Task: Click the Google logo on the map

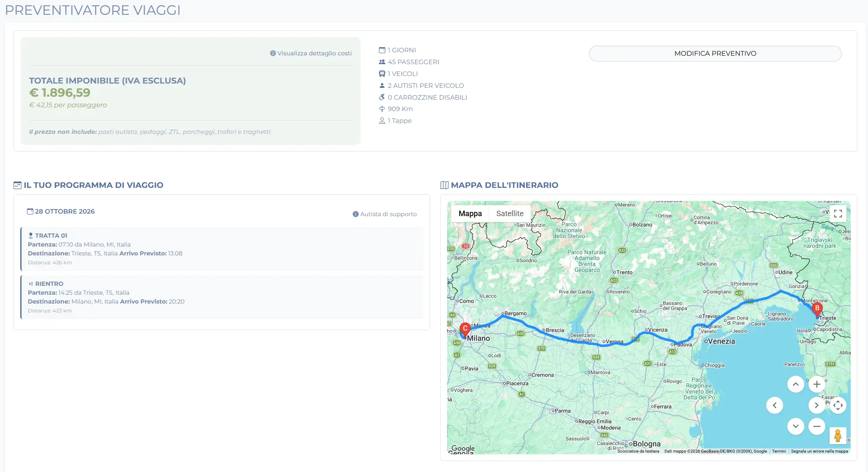Action: (463, 448)
